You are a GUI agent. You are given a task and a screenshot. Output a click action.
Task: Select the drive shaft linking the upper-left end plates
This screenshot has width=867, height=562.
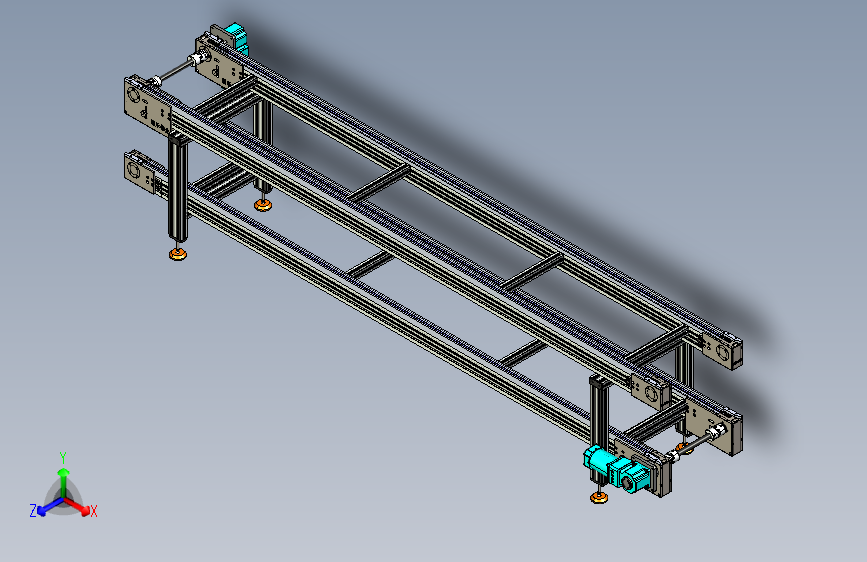point(178,69)
